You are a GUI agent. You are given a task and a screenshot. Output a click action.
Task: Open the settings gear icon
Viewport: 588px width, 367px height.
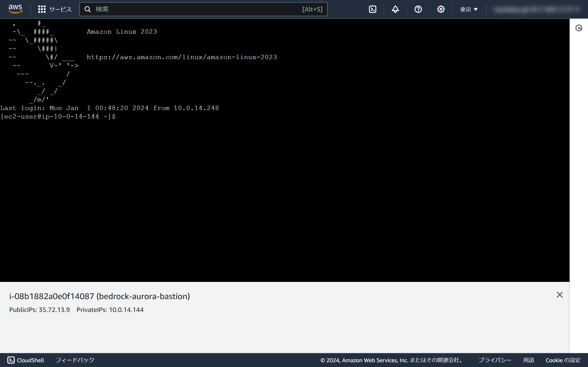(x=441, y=9)
